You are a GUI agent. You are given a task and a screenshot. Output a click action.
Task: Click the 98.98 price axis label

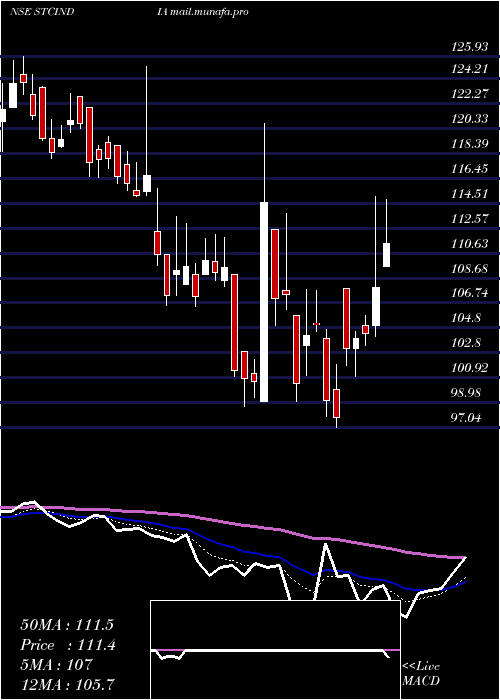click(x=468, y=393)
